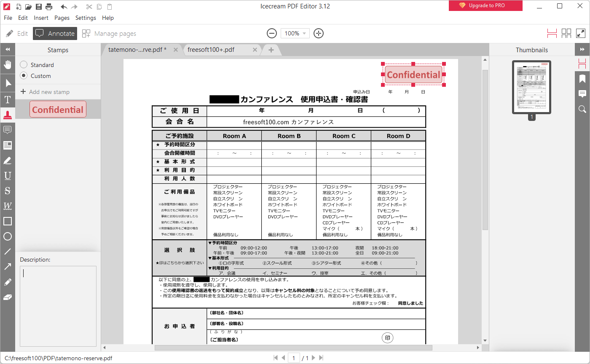Switch to multi-page grid view layout
Image resolution: width=590 pixels, height=364 pixels.
[x=566, y=33]
